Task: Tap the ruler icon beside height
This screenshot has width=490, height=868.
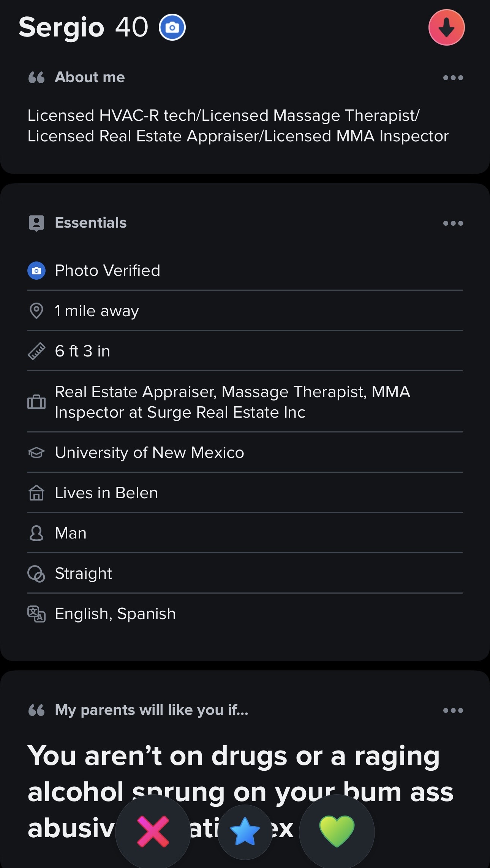Action: tap(36, 351)
